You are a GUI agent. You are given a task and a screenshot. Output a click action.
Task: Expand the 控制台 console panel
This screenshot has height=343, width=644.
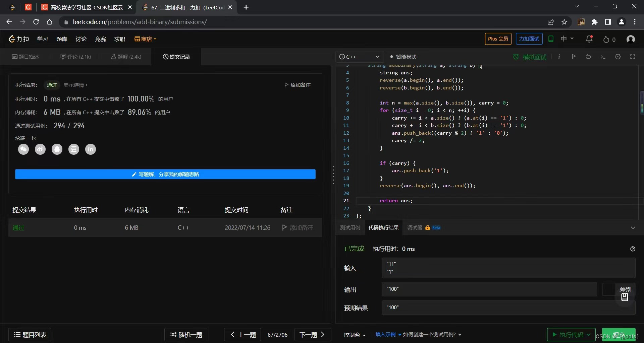click(355, 335)
